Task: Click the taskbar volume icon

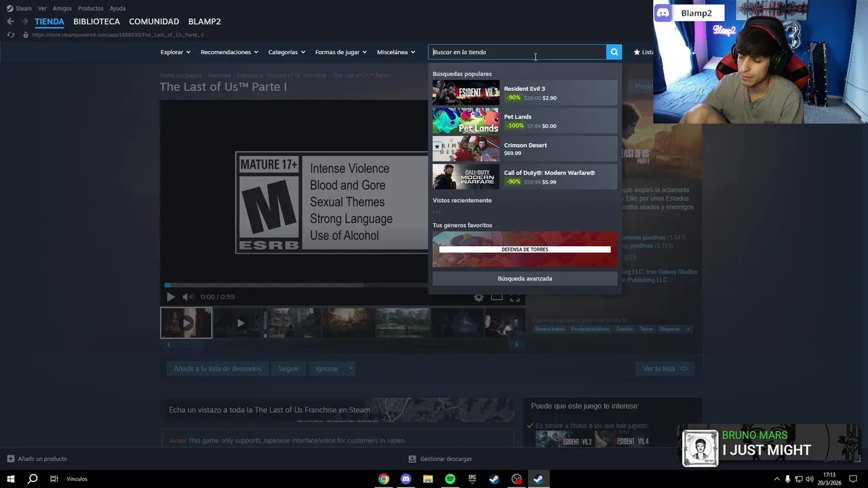Action: coord(809,479)
